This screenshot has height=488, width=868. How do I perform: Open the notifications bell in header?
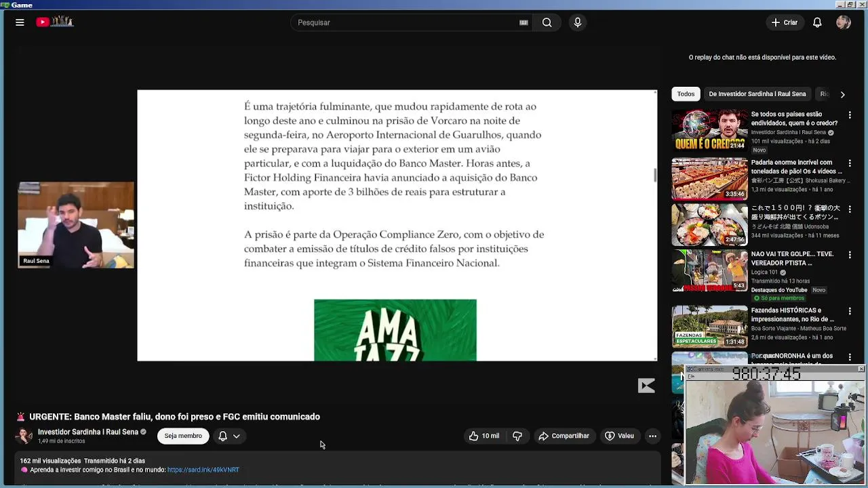coord(817,22)
